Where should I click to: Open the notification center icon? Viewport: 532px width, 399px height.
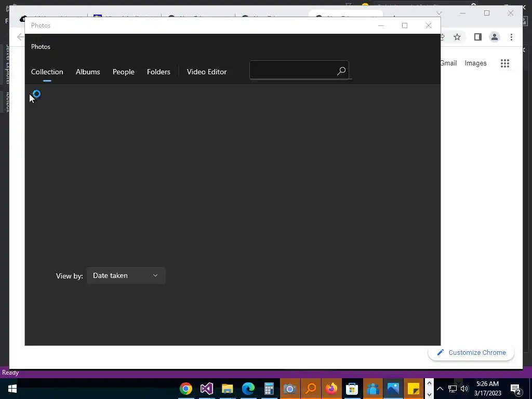[x=516, y=389]
